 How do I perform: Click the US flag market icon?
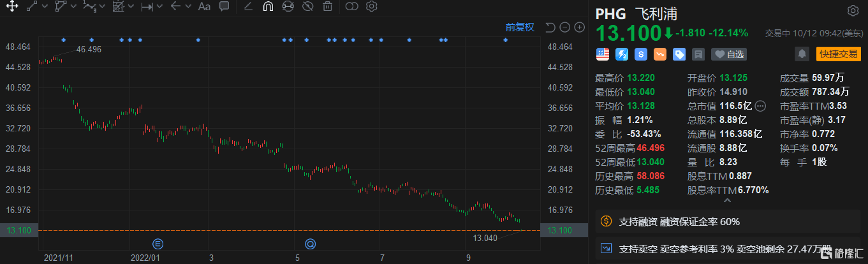(602, 54)
